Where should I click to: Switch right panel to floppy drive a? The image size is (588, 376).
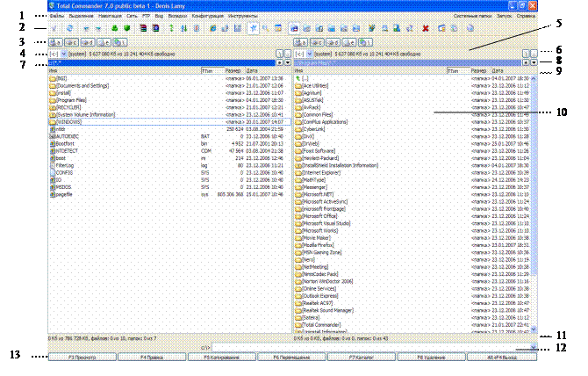click(x=301, y=42)
